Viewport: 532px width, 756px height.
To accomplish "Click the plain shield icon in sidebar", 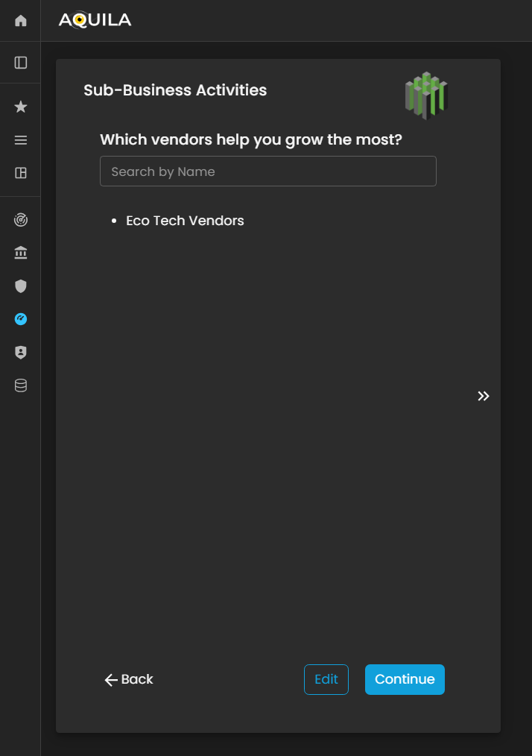I will (x=21, y=286).
